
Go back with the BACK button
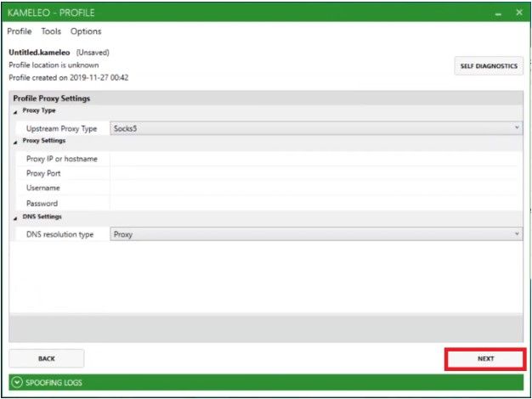click(x=47, y=358)
